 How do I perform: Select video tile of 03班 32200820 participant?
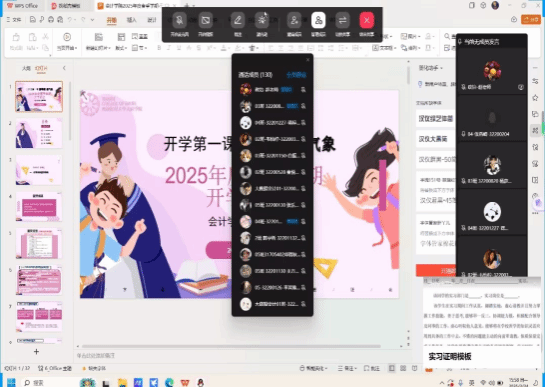(x=492, y=165)
